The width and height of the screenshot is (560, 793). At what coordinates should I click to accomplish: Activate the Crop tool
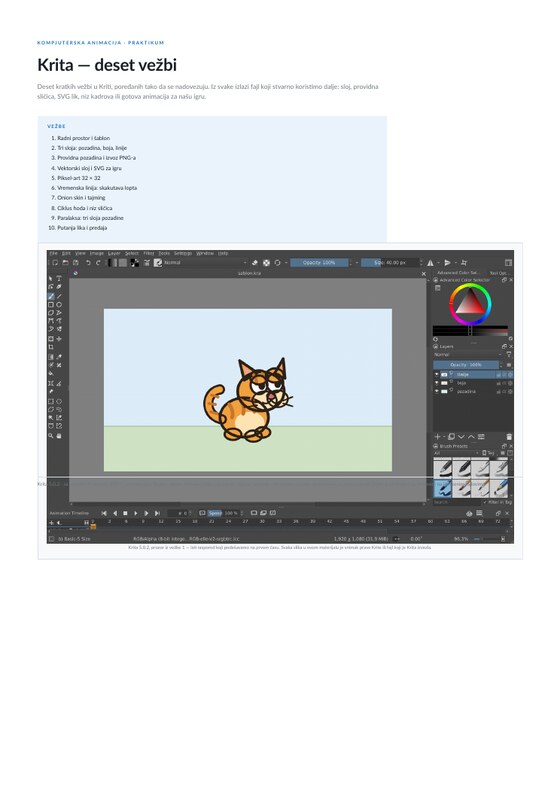pyautogui.click(x=51, y=347)
